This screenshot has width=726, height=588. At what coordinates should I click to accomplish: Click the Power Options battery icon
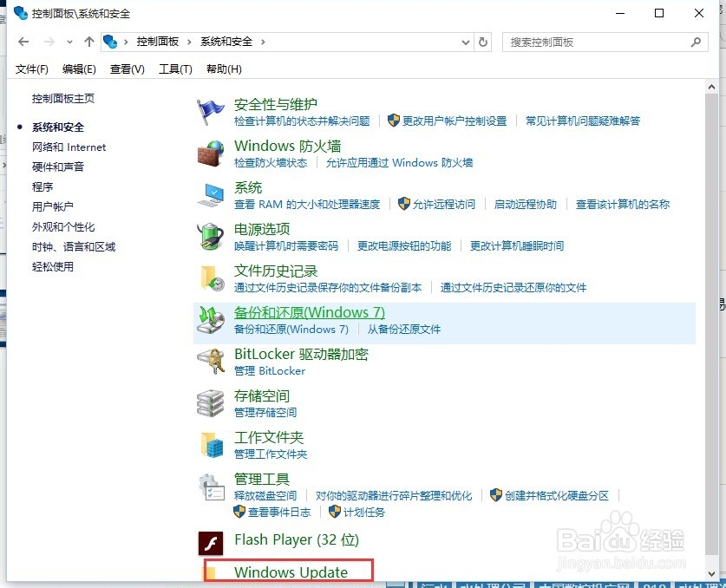pos(210,237)
